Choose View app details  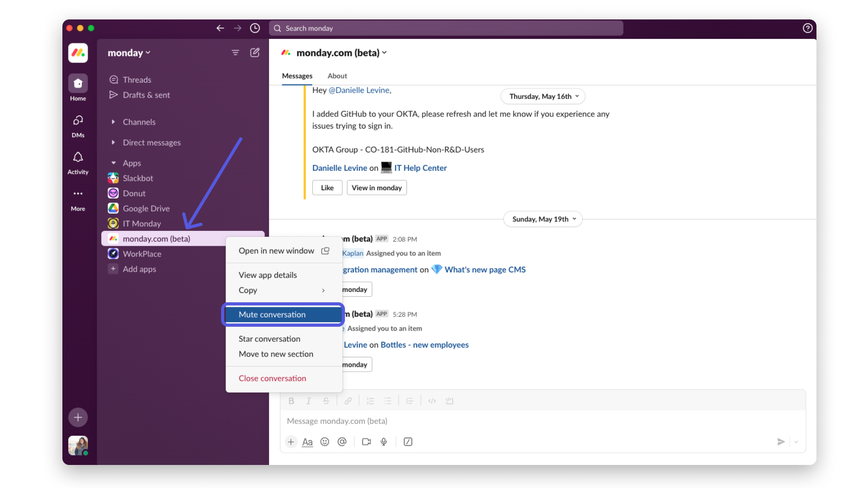[x=284, y=275]
